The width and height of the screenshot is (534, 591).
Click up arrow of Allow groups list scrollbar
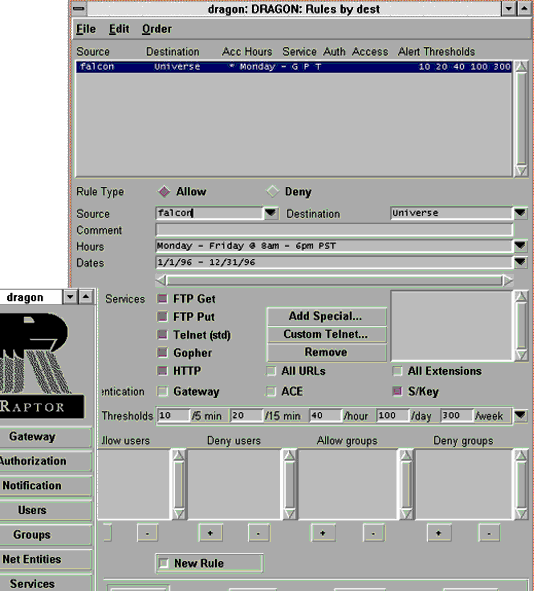406,455
